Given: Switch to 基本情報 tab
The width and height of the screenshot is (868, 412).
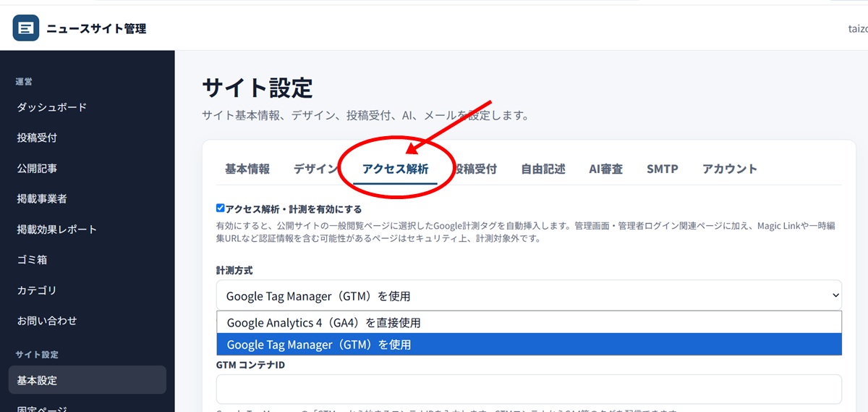Looking at the screenshot, I should (247, 169).
